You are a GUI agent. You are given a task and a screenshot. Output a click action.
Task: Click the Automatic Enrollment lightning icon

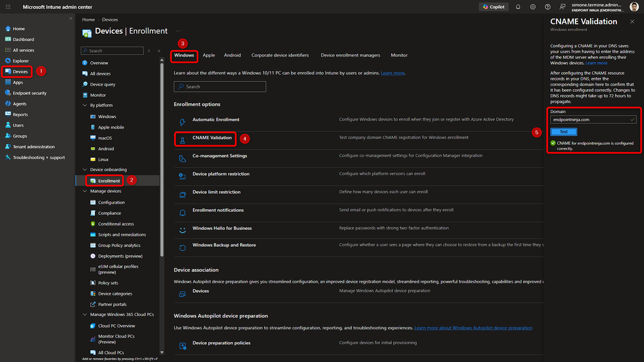click(x=182, y=122)
